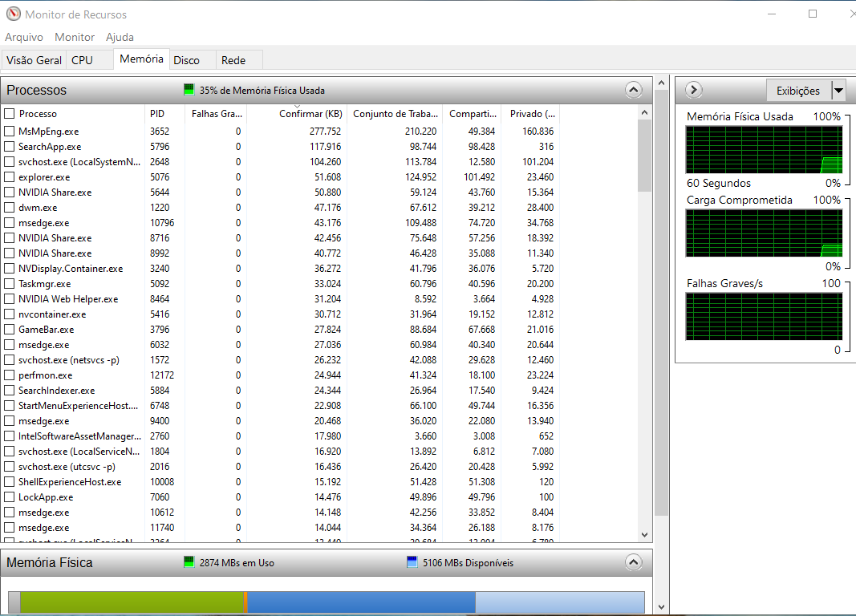The height and width of the screenshot is (616, 856).
Task: Open the Exibições dropdown arrow
Action: coord(838,90)
